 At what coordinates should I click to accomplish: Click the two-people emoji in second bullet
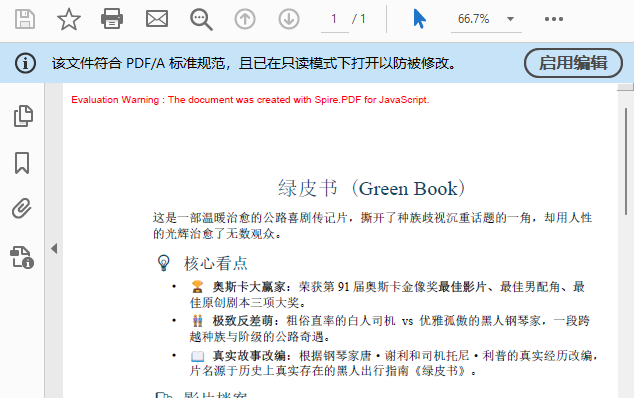(x=197, y=321)
